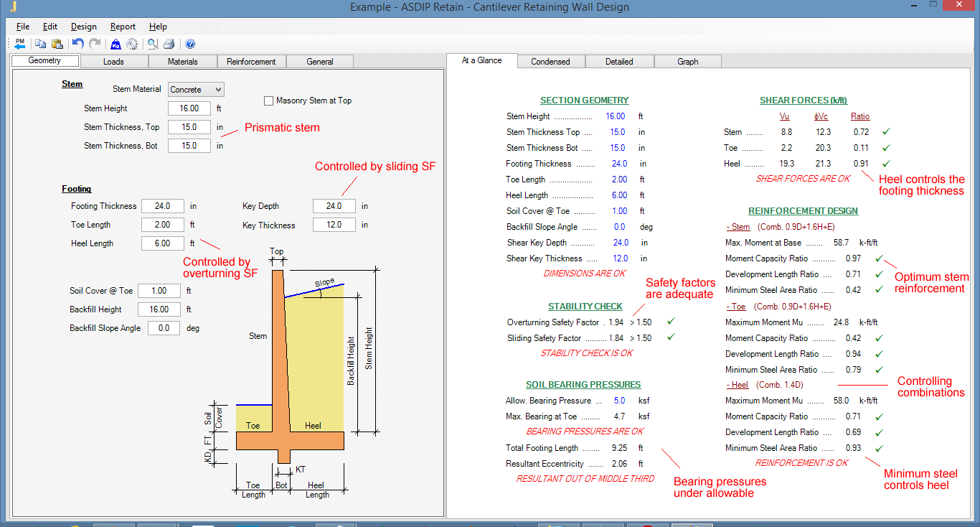This screenshot has width=980, height=527.
Task: Click the Heel shear ratio value 0.91
Action: [861, 164]
